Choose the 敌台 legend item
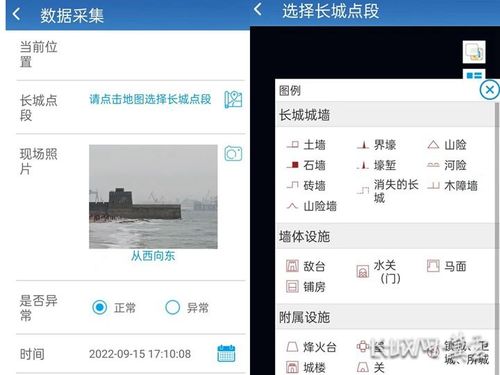Viewport: 500px width, 375px height. coord(306,266)
